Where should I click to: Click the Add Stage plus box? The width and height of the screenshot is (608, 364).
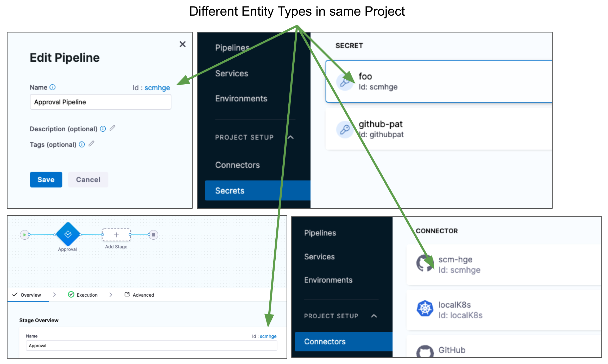[x=116, y=235]
